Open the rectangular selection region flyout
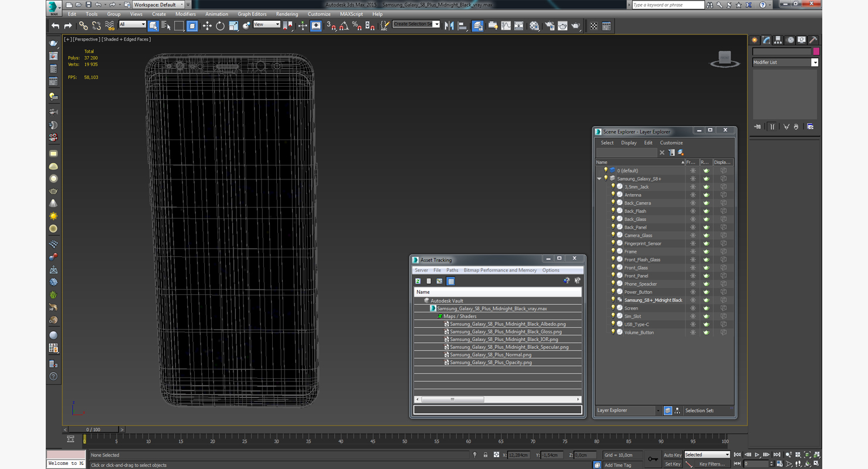 (179, 26)
